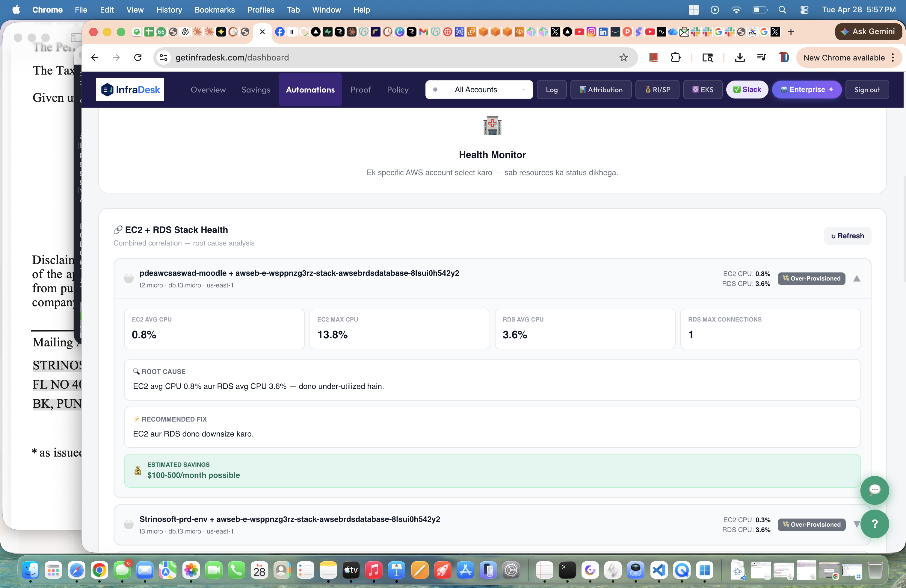Reload the dashboard page
The width and height of the screenshot is (906, 588).
click(x=138, y=57)
